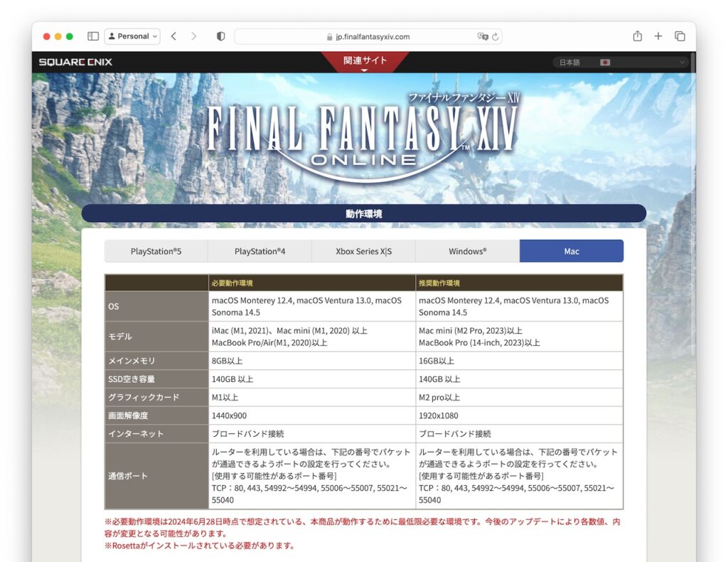This screenshot has height=562, width=728.
Task: Click the reload icon in address bar
Action: pos(495,36)
